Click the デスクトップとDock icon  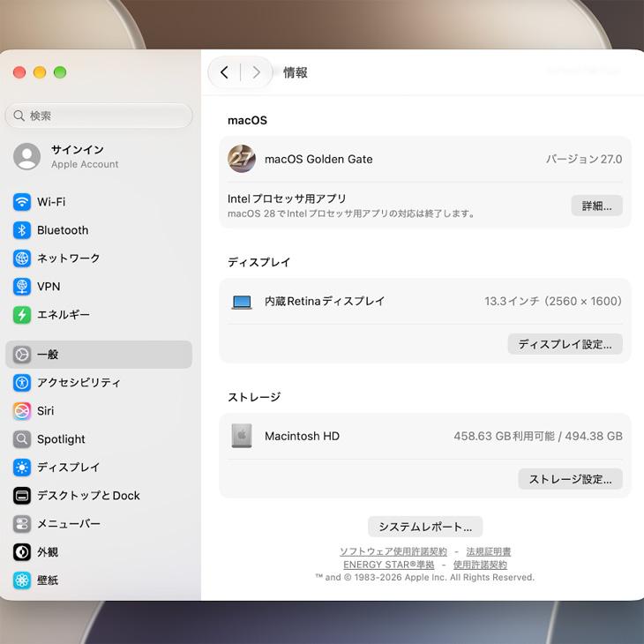click(x=22, y=496)
